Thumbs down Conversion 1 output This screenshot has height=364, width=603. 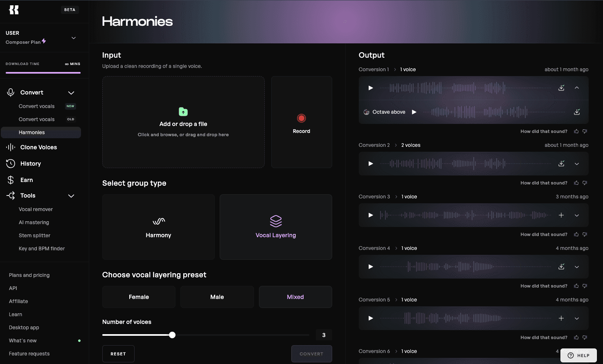585,131
